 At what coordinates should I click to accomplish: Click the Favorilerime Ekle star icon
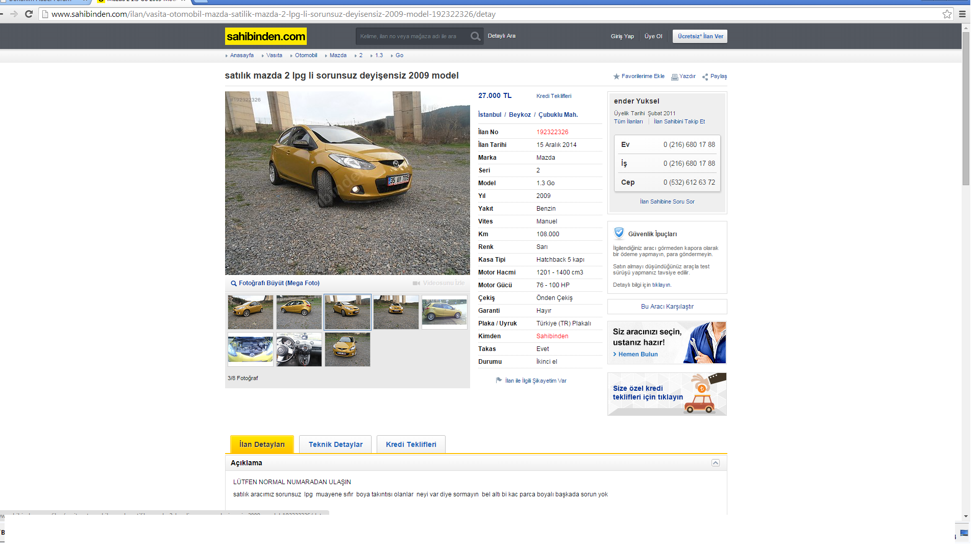616,77
